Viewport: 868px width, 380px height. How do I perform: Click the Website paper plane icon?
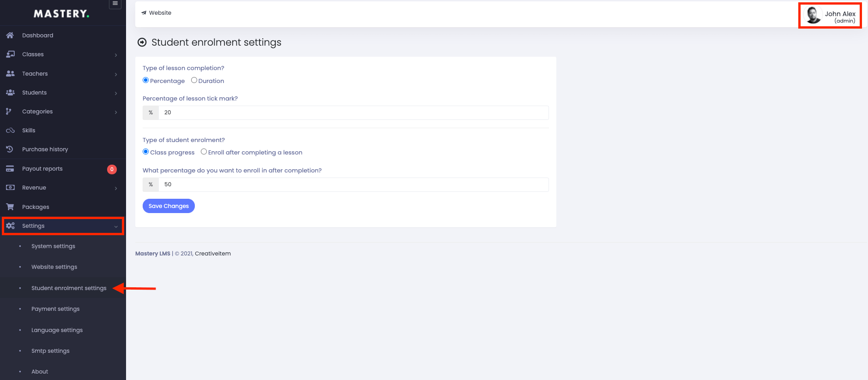point(144,13)
